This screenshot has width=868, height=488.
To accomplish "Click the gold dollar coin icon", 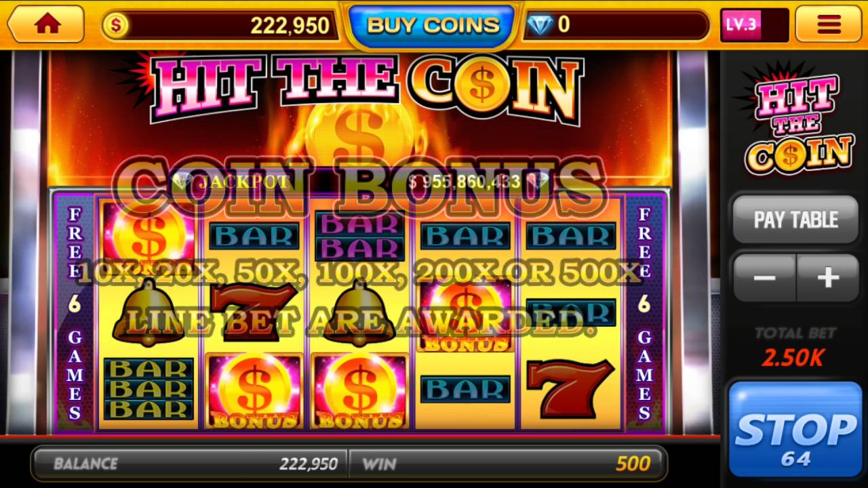I will 115,26.
